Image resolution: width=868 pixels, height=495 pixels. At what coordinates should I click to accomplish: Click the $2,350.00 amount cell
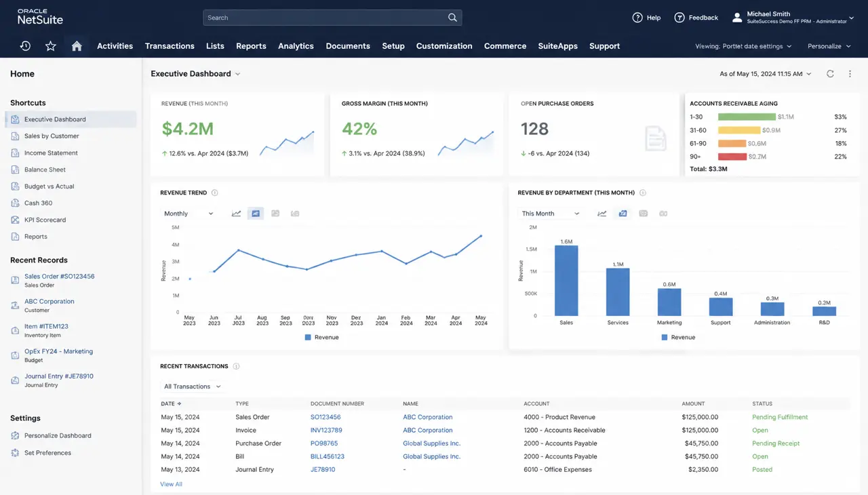click(703, 469)
